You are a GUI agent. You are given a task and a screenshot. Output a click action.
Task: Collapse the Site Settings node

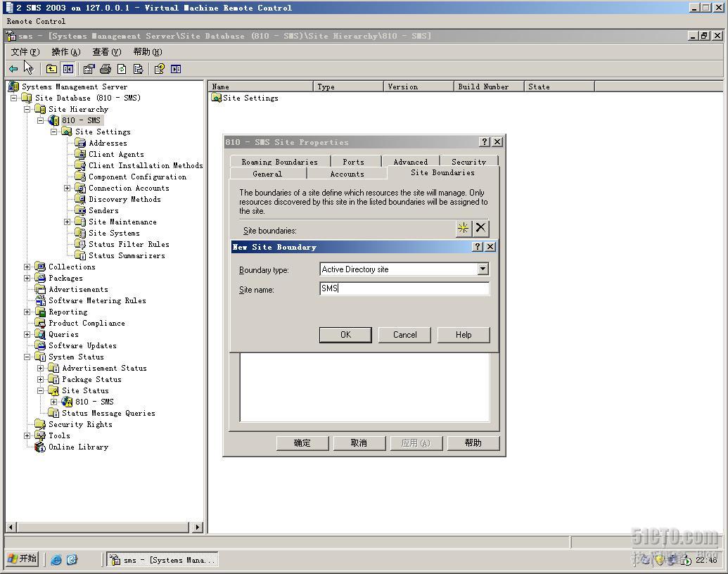[54, 132]
